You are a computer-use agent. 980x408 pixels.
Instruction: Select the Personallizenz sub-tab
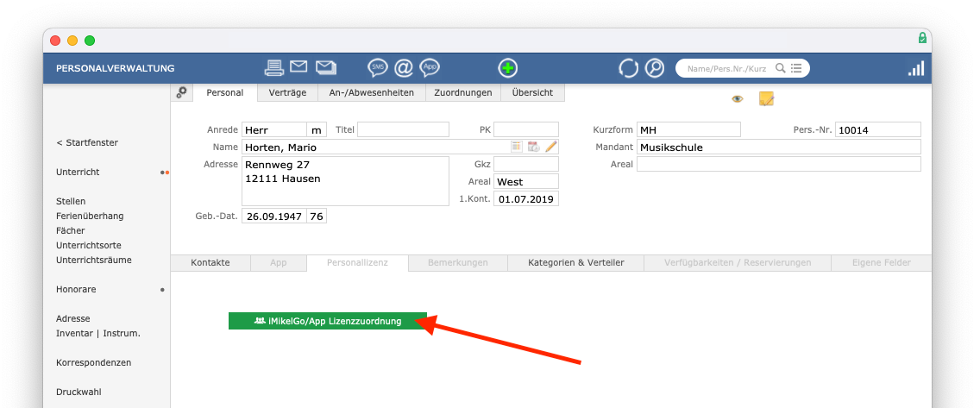pos(357,263)
